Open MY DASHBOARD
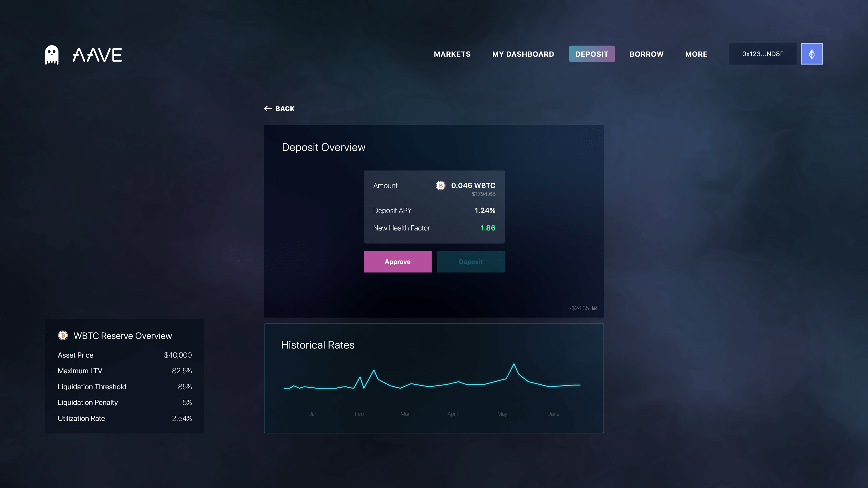The height and width of the screenshot is (488, 868). point(523,54)
